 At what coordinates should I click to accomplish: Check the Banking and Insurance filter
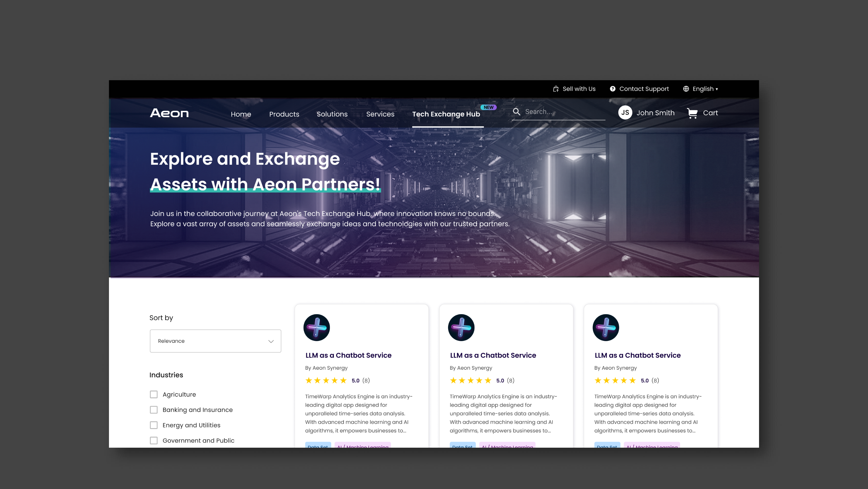[154, 410]
